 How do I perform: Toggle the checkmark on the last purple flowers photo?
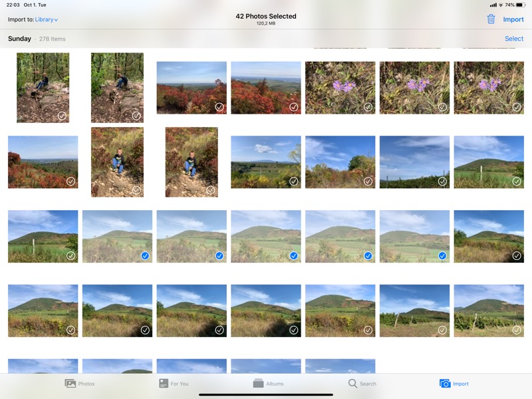click(x=517, y=107)
